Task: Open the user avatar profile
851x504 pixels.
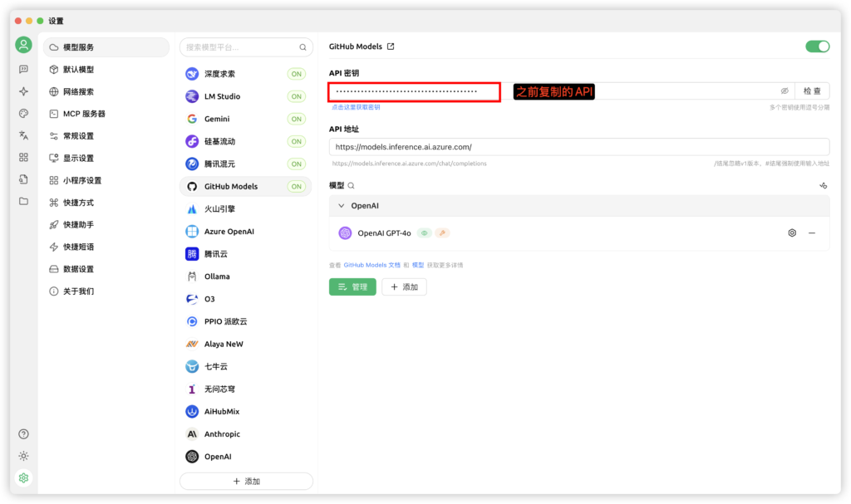Action: 23,45
